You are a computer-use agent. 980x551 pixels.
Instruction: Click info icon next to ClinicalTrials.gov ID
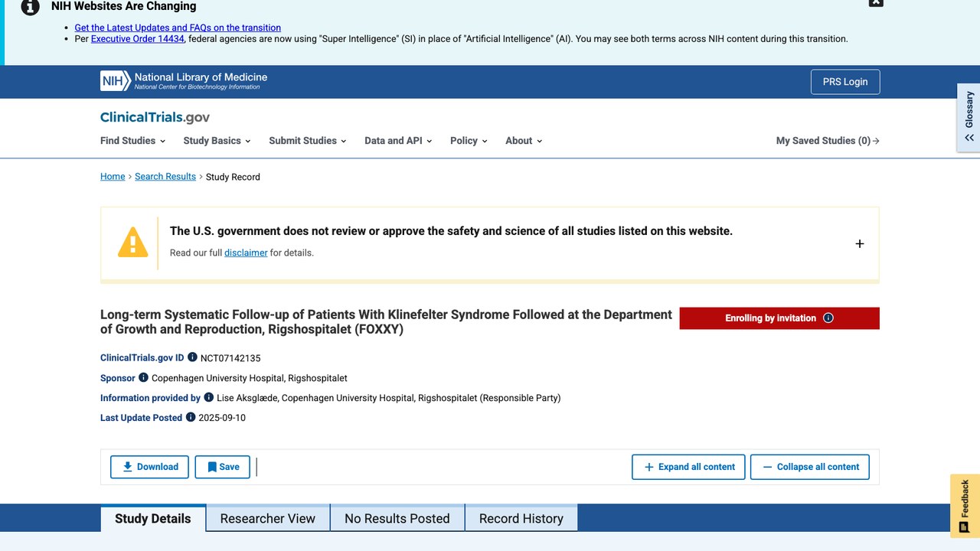192,357
